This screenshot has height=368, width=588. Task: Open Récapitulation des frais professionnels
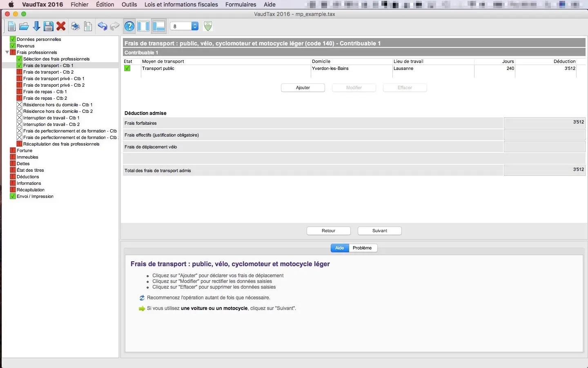[61, 144]
